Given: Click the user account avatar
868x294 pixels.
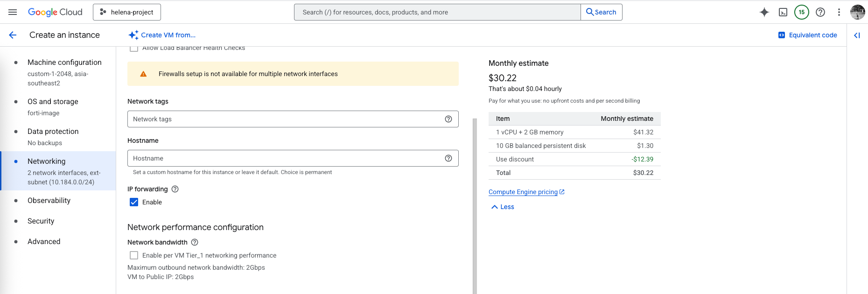Looking at the screenshot, I should click(857, 12).
